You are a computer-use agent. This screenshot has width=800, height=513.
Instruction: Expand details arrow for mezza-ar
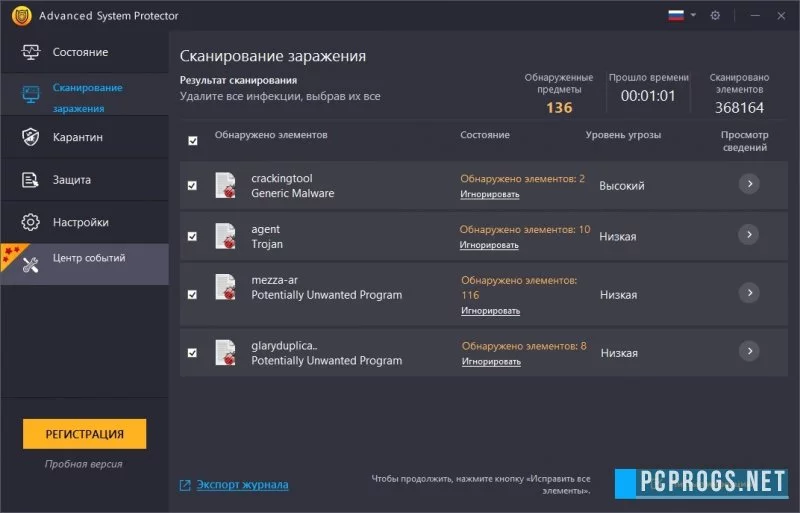click(x=749, y=293)
